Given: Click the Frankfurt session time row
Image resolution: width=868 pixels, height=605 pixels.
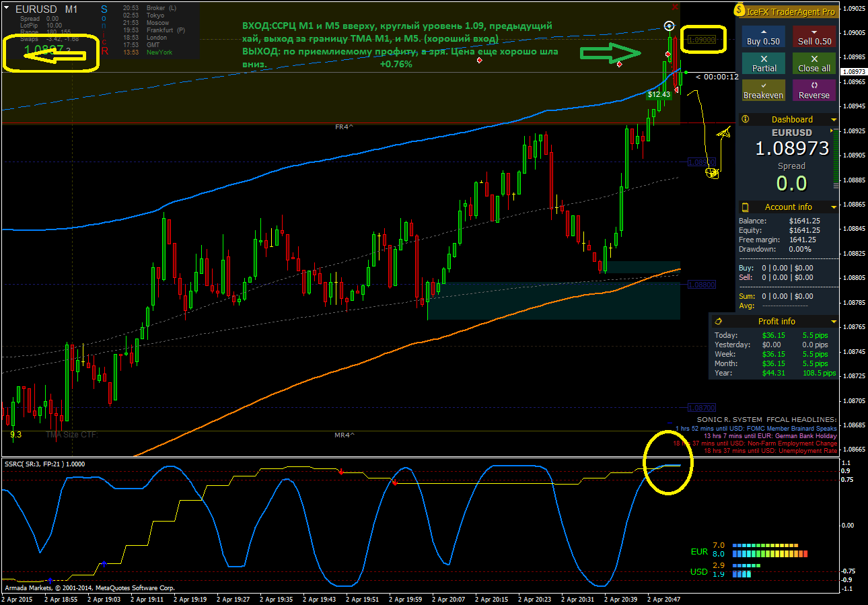Looking at the screenshot, I should click(155, 30).
